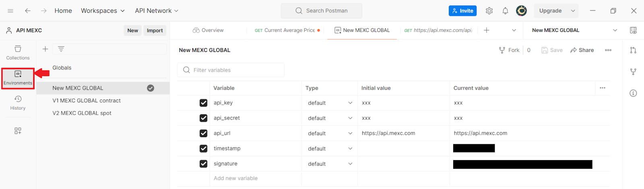
Task: Share the environment
Action: pos(582,50)
